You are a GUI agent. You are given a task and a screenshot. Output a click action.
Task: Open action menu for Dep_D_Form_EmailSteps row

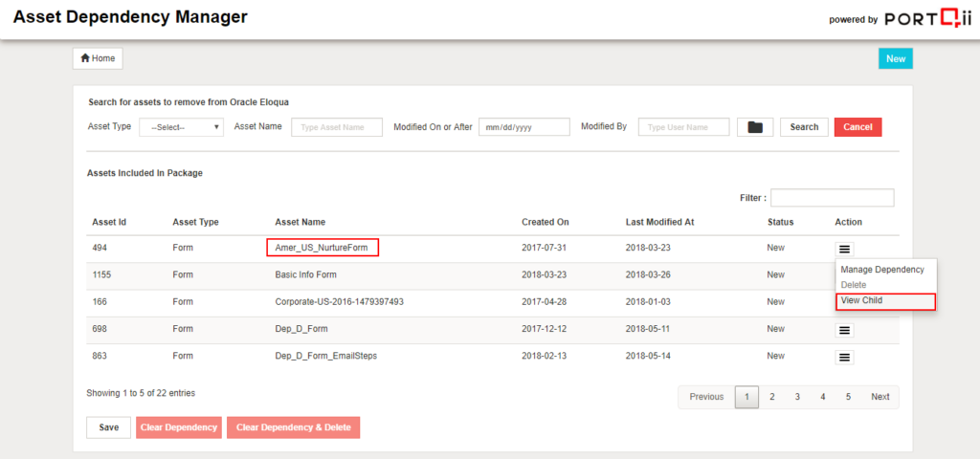844,357
